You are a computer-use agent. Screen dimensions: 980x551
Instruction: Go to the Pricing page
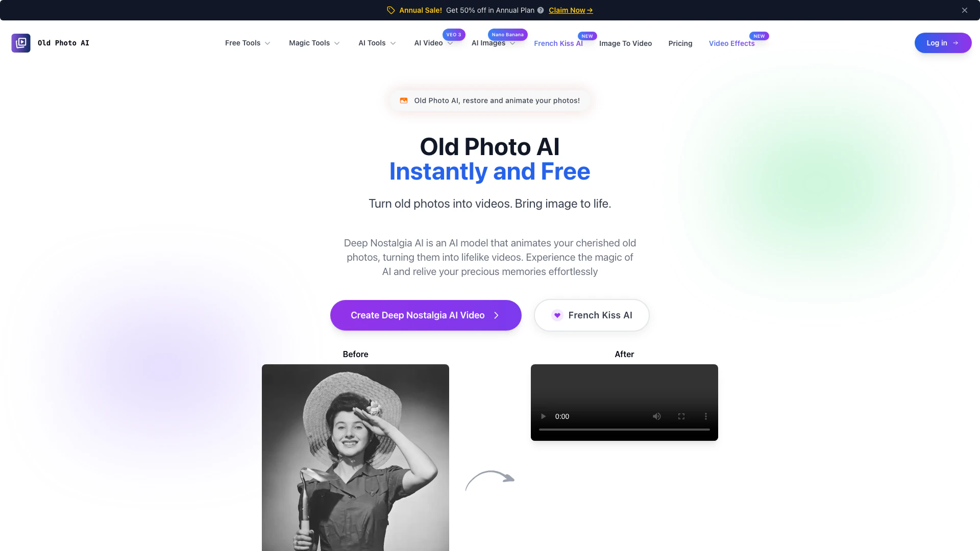point(680,43)
